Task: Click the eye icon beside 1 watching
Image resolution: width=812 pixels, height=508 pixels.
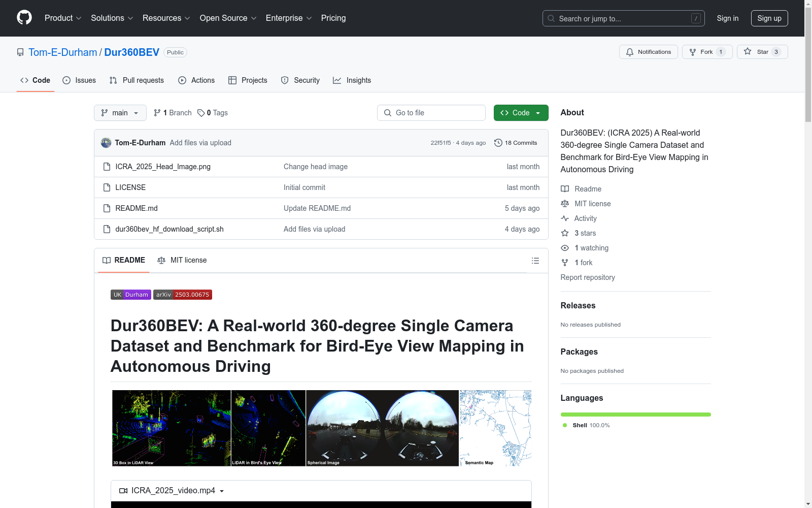Action: 565,248
